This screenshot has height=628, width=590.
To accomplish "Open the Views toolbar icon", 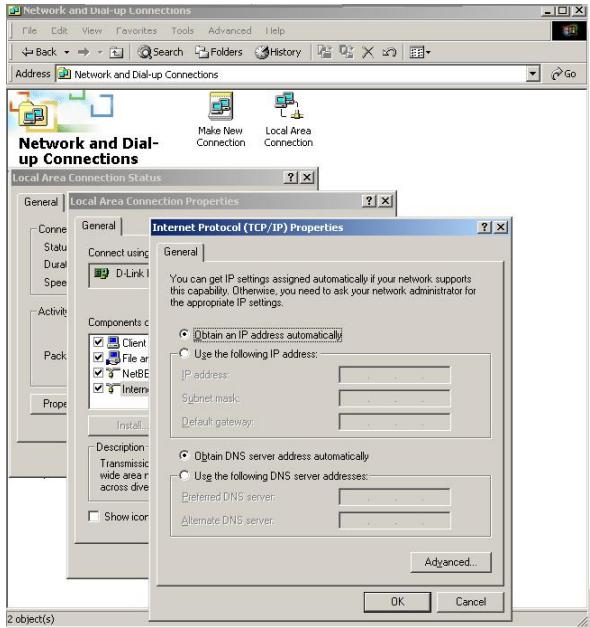I will click(x=420, y=52).
